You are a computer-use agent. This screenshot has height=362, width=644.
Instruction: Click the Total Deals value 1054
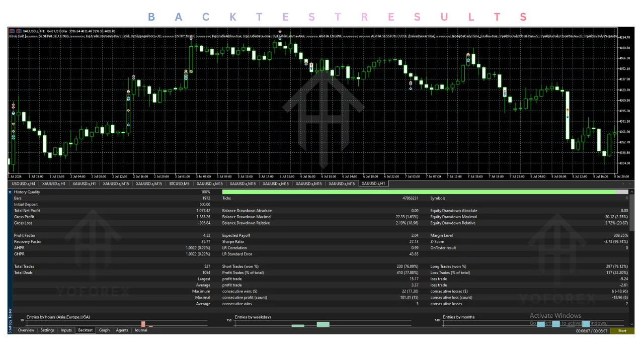[206, 273]
